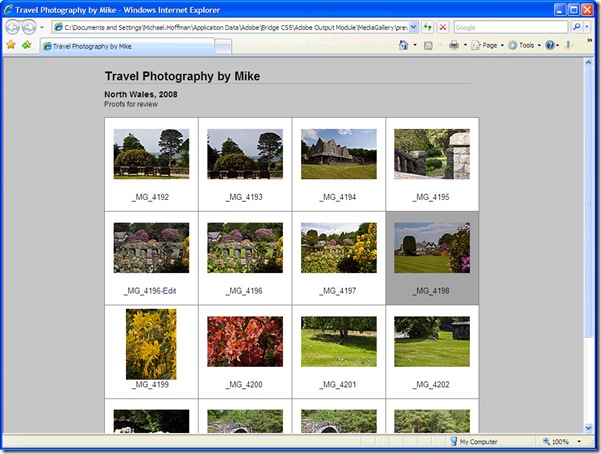The width and height of the screenshot is (601, 454).
Task: Open the Tools menu
Action: (x=524, y=45)
